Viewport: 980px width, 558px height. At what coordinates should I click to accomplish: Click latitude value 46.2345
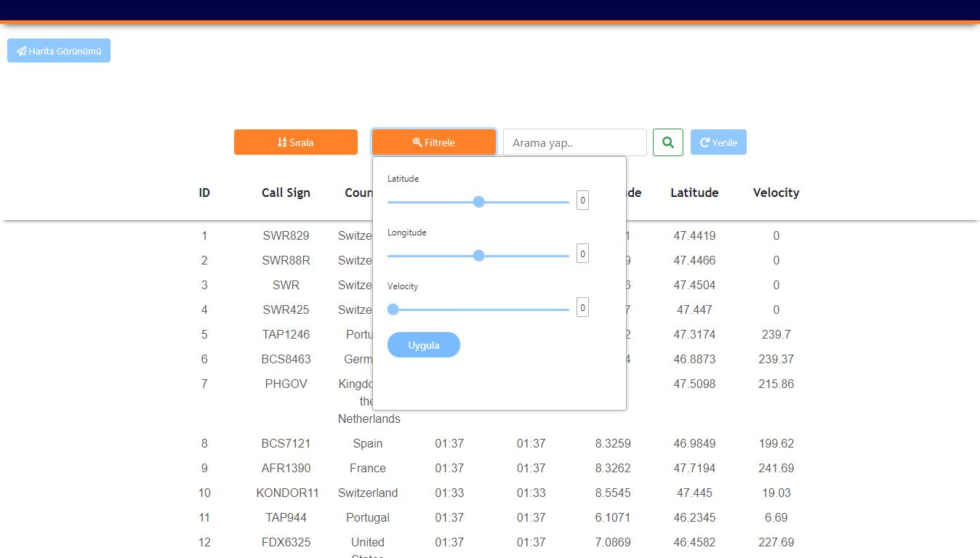[694, 517]
